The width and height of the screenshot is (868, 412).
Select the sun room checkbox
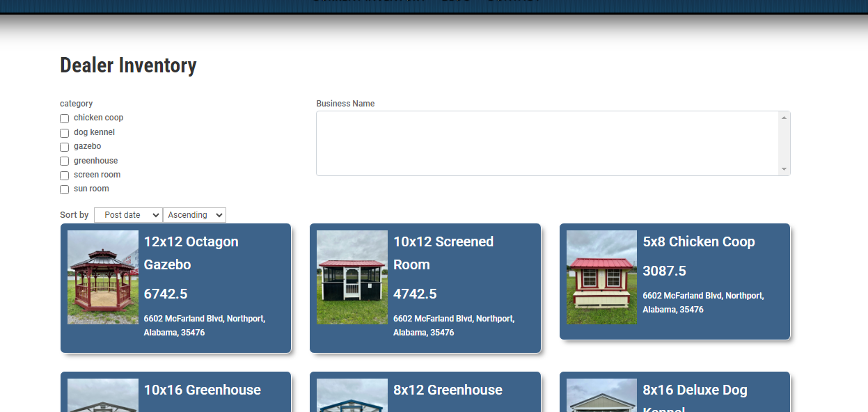pos(64,189)
